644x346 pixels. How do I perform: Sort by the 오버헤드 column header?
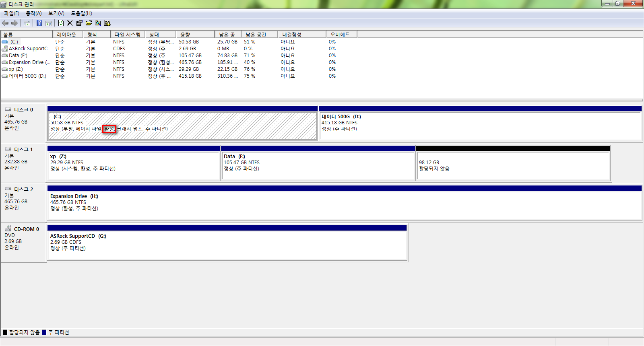pyautogui.click(x=342, y=35)
